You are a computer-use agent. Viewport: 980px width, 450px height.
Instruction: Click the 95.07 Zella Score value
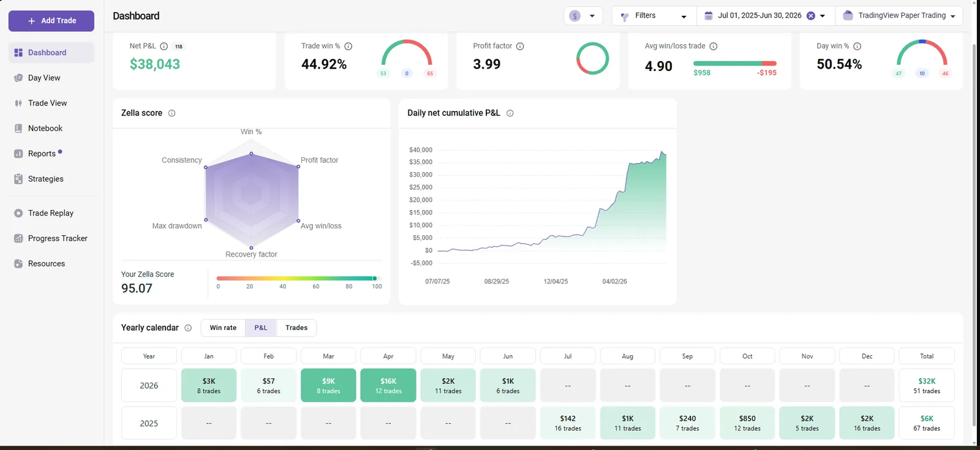coord(137,288)
